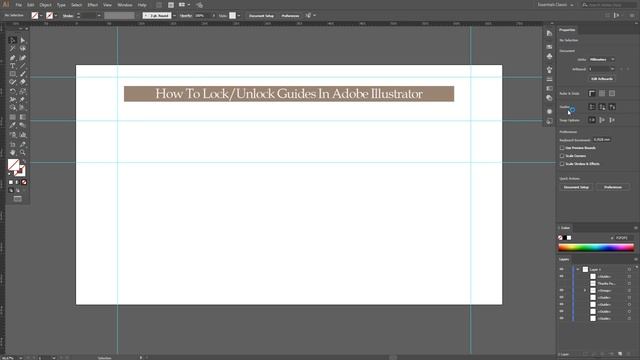Select the Artboard tool
The width and height of the screenshot is (640, 360).
13,144
